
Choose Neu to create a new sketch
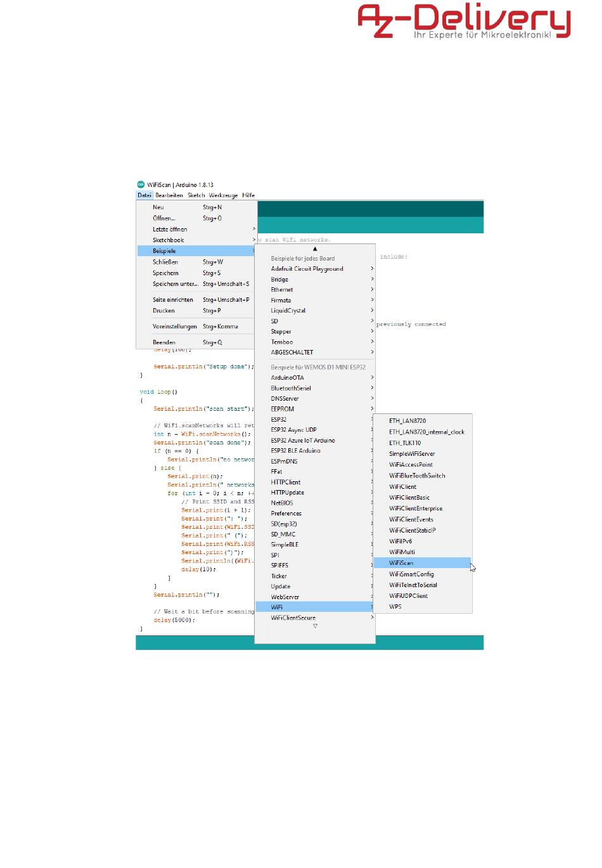pos(196,207)
